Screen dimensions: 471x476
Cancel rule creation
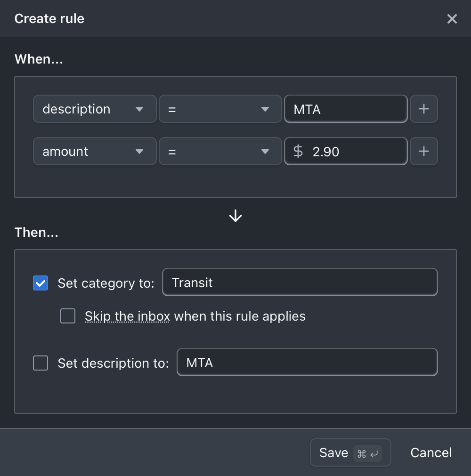point(430,452)
